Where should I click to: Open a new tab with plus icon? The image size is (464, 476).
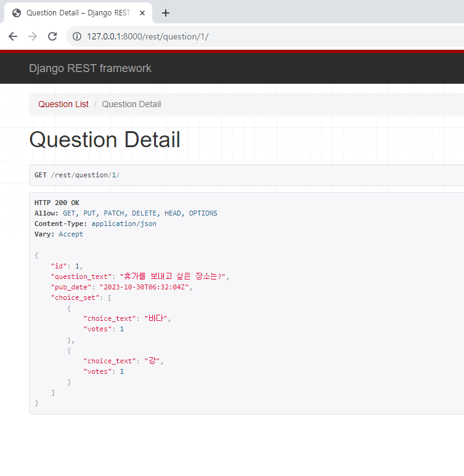[x=166, y=13]
